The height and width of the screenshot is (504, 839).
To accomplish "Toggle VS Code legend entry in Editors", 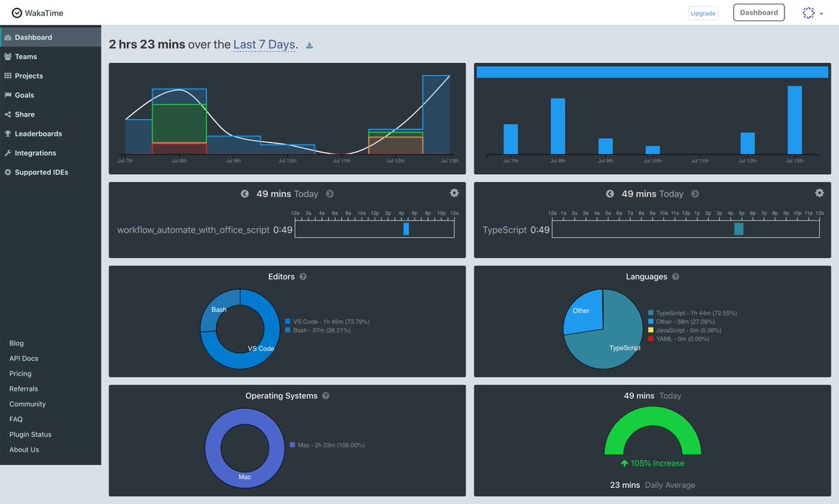I will (x=327, y=322).
